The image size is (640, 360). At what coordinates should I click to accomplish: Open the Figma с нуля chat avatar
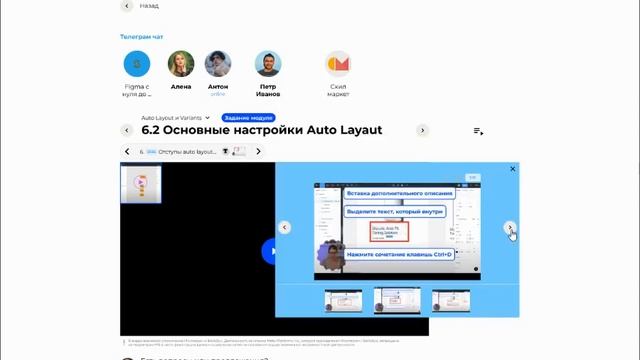coord(137,64)
